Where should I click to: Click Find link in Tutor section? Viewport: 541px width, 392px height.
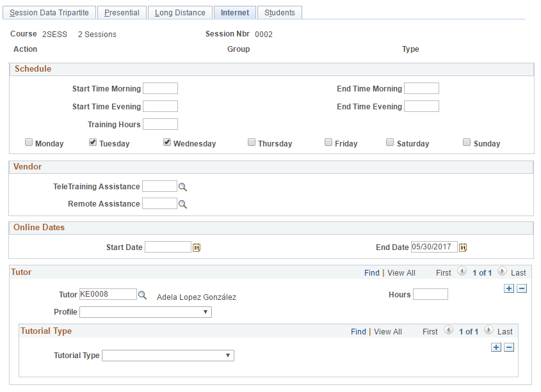click(x=371, y=273)
